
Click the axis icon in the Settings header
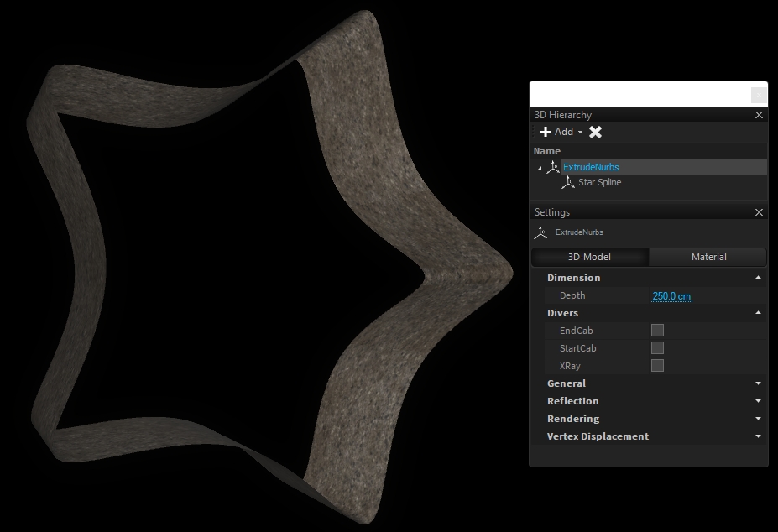point(541,232)
